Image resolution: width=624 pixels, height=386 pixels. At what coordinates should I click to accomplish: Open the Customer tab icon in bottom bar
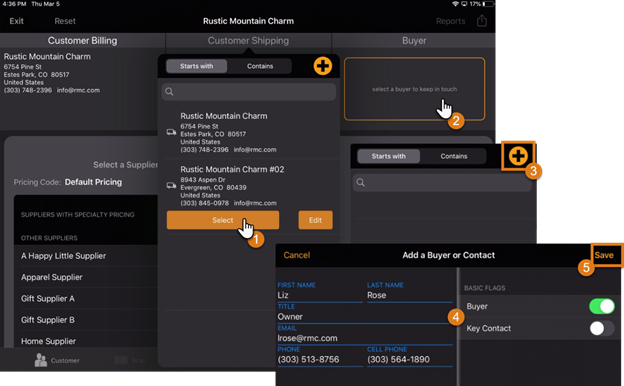click(x=41, y=360)
